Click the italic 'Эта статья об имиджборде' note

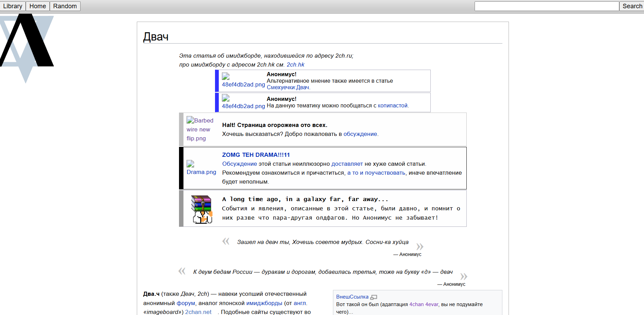pos(266,56)
